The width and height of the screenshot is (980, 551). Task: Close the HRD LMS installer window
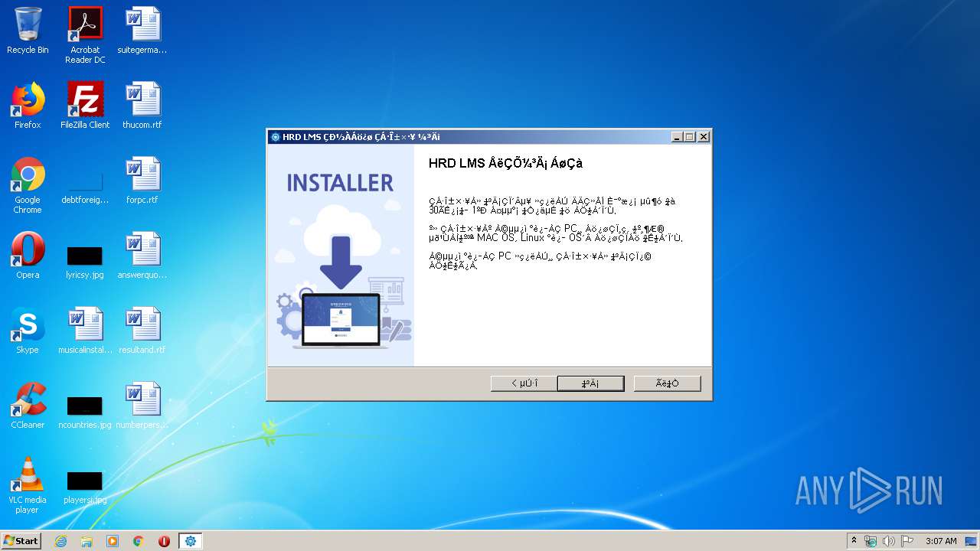[704, 137]
